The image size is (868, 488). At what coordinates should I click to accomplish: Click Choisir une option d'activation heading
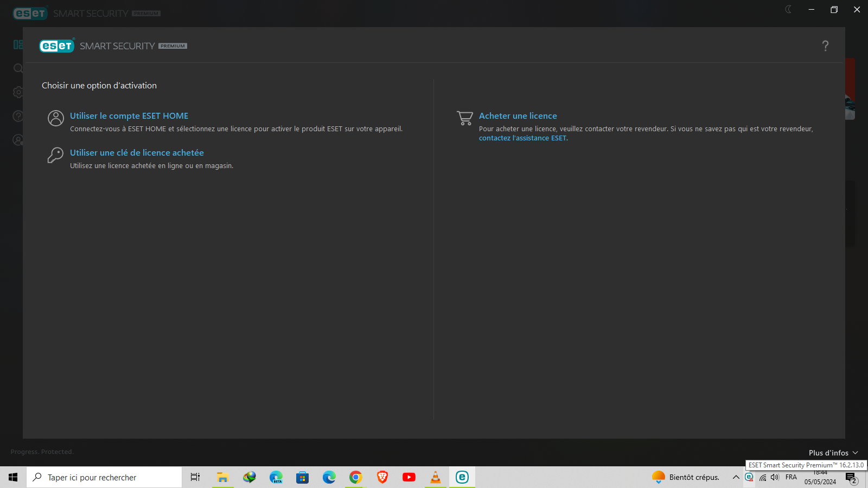99,86
